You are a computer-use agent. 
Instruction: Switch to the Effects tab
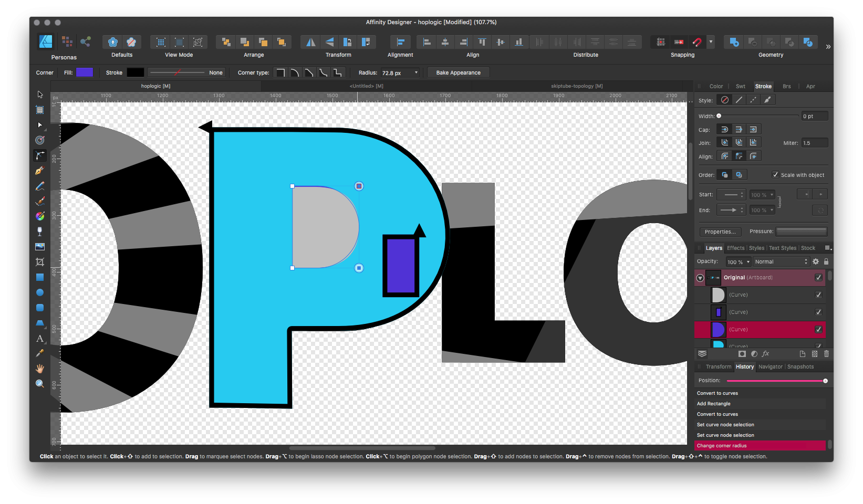pyautogui.click(x=736, y=248)
